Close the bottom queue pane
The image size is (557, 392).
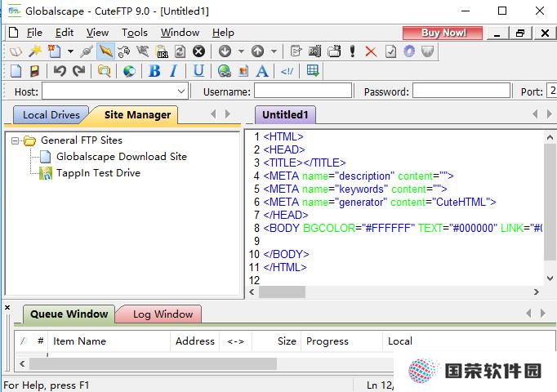(7, 308)
